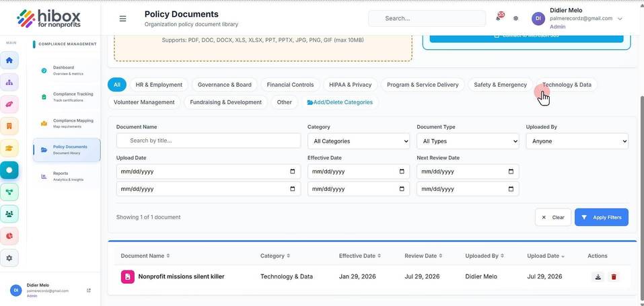Click the sign-out icon beside Didier Melo
Image resolution: width=644 pixels, height=306 pixels.
(89, 291)
